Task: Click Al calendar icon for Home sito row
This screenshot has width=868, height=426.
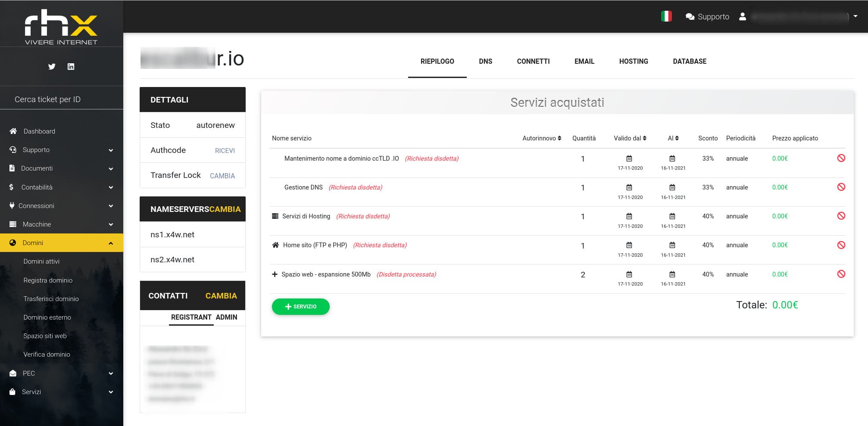Action: point(672,245)
